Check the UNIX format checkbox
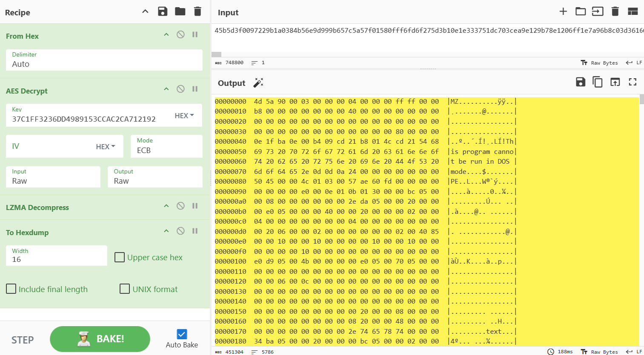This screenshot has width=644, height=355. pos(125,289)
